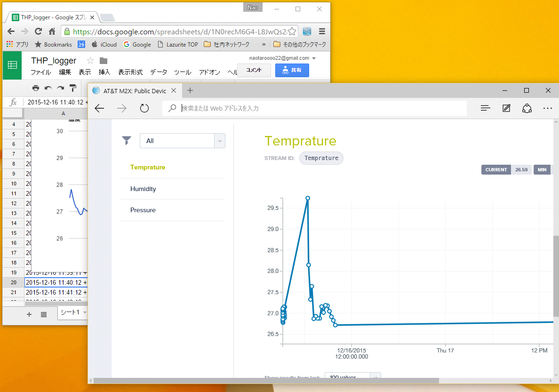Go back in Edge browser
This screenshot has width=559, height=392.
(x=99, y=108)
